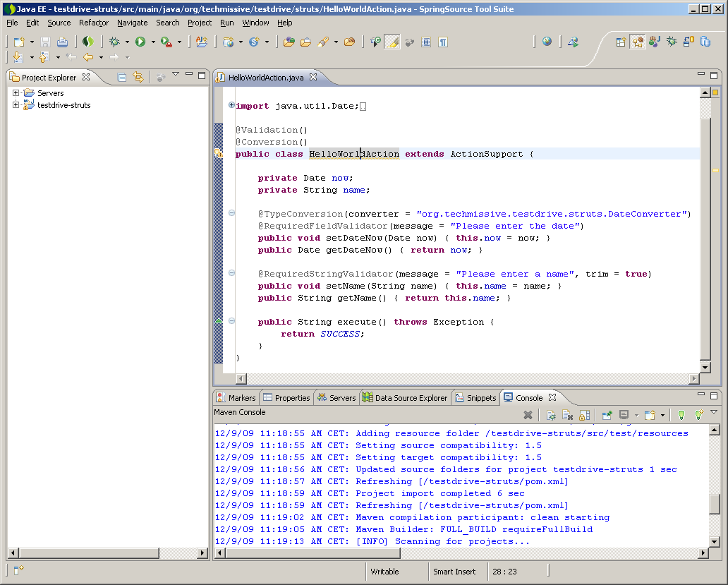This screenshot has height=585, width=728.
Task: Click the Print icon in toolbar
Action: (62, 42)
